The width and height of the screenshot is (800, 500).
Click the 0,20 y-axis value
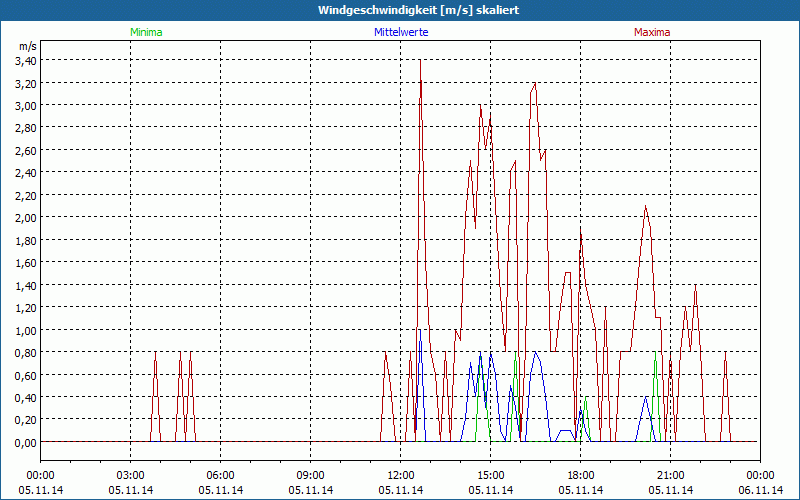pyautogui.click(x=26, y=420)
